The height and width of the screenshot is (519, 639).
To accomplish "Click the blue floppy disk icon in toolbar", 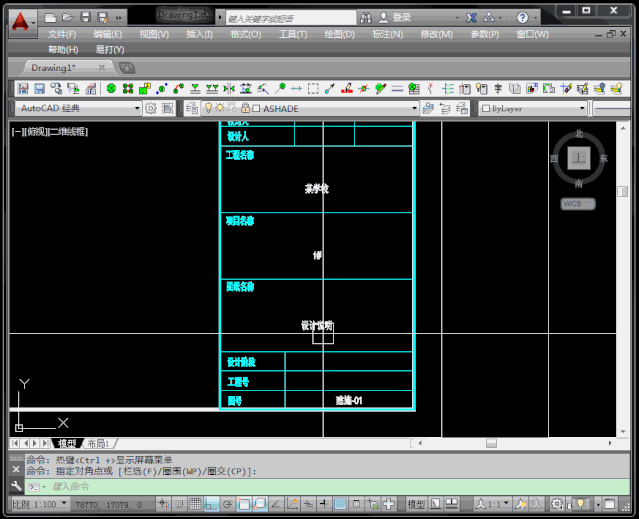I will click(40, 88).
